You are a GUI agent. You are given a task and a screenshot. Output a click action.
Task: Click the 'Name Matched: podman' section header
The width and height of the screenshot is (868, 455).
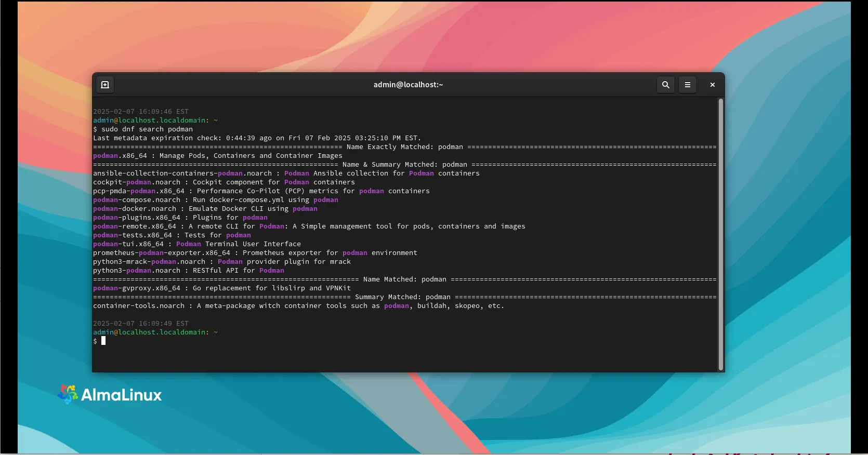tap(404, 279)
